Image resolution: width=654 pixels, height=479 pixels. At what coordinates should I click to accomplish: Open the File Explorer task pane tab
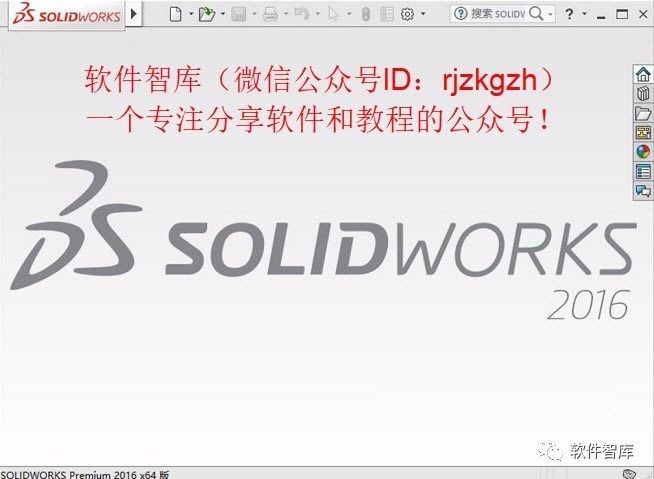point(643,113)
